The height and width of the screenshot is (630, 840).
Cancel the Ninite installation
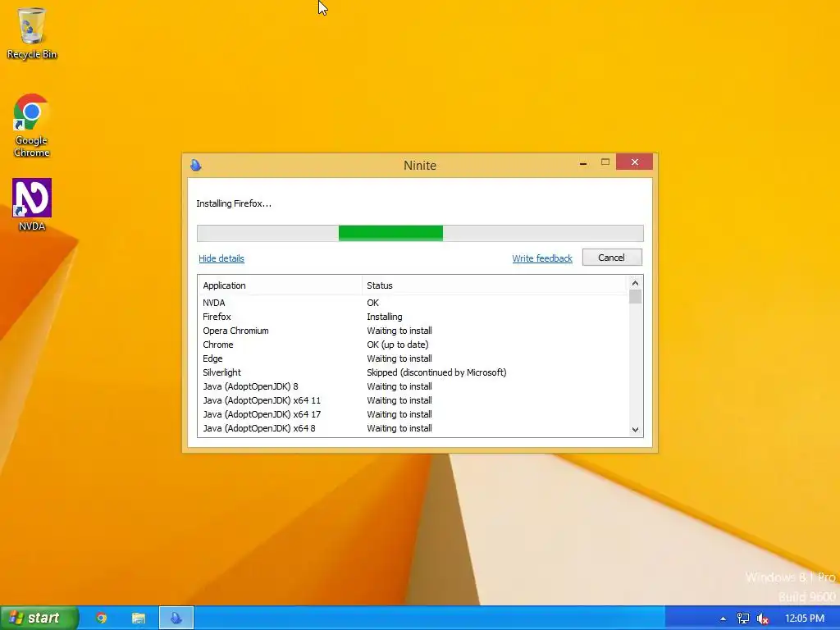(612, 257)
